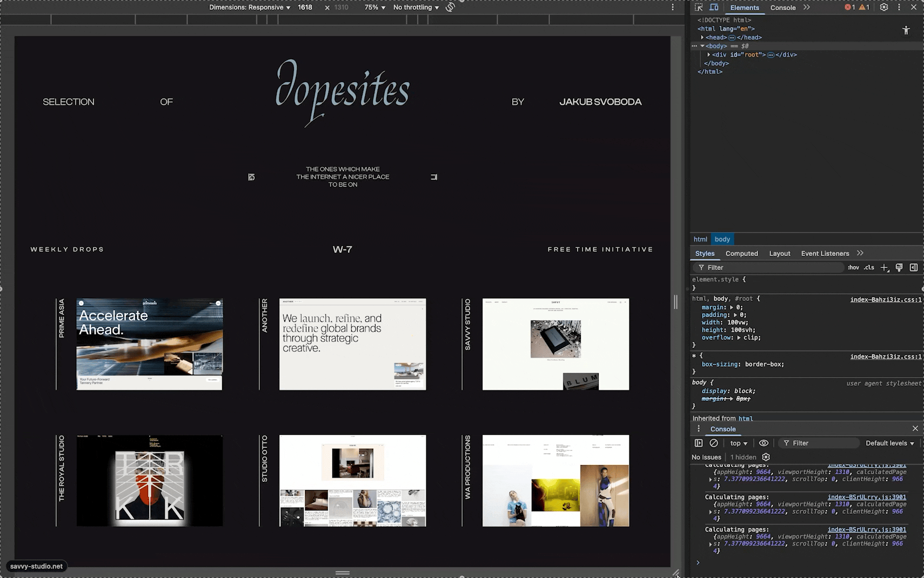Toggle computed styles sidebar pane icon
924x578 pixels.
point(914,267)
